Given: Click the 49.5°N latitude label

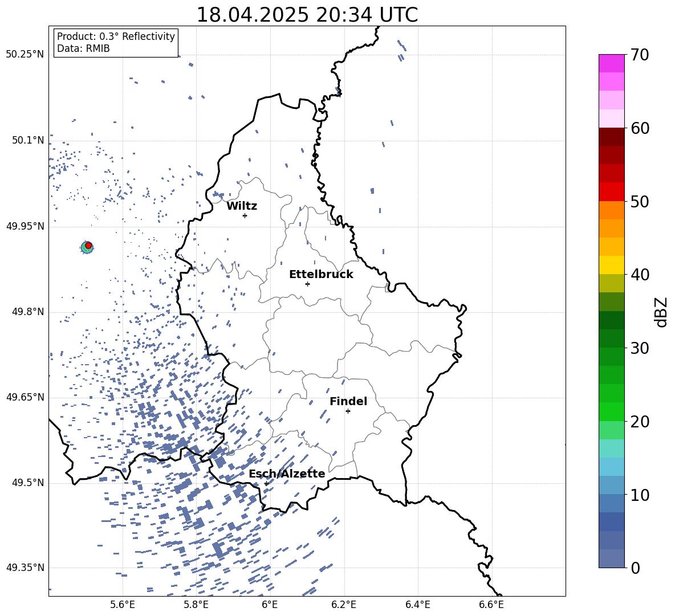Looking at the screenshot, I should coord(28,483).
